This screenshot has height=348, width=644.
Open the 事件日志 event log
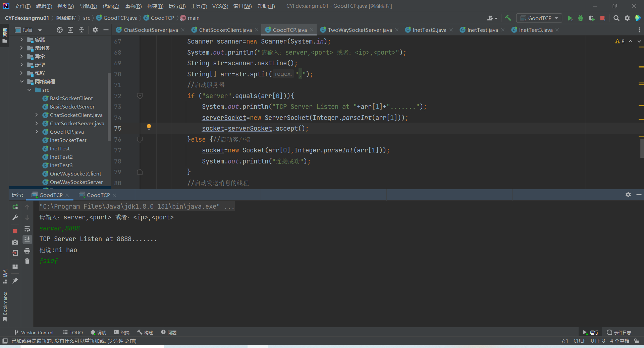(x=619, y=332)
